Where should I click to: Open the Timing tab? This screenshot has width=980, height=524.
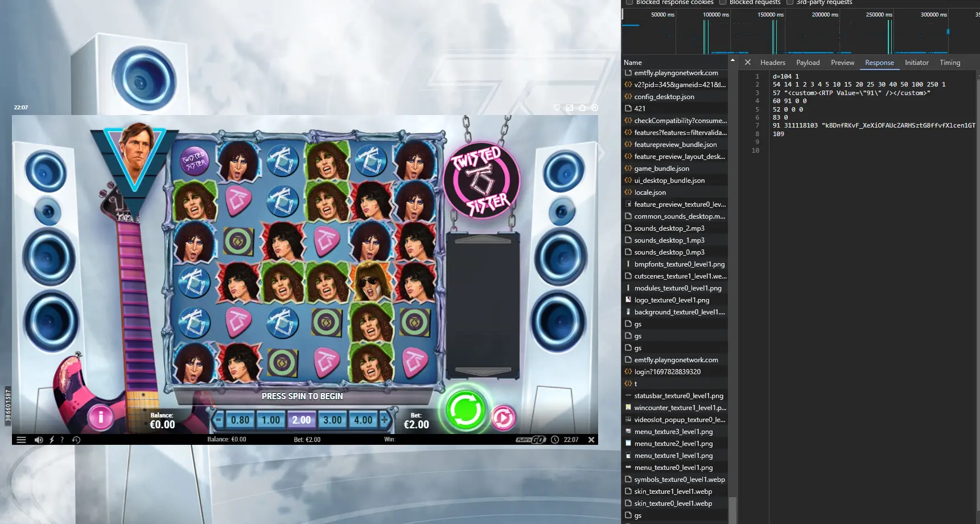click(950, 63)
